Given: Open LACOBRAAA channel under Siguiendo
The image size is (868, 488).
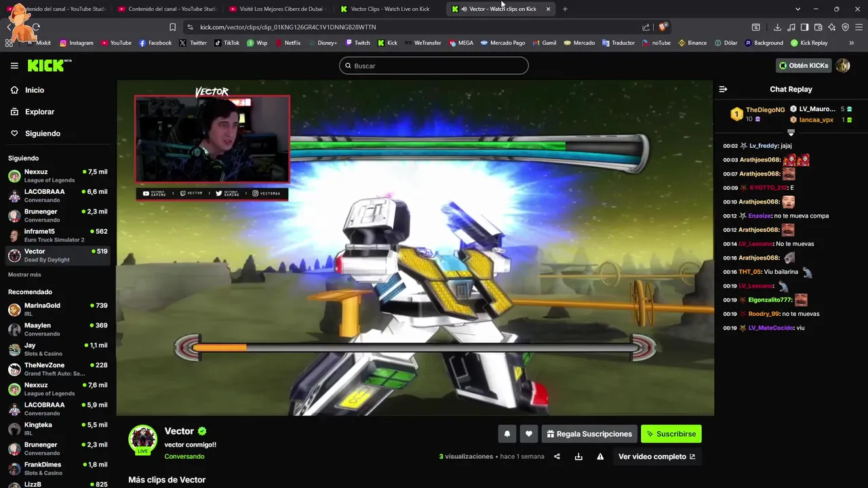Looking at the screenshot, I should (58, 195).
